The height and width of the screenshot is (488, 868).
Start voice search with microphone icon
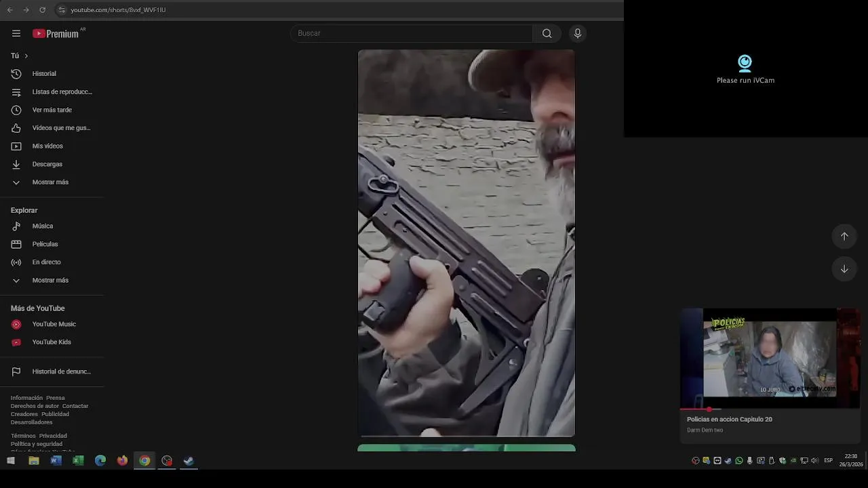coord(578,33)
